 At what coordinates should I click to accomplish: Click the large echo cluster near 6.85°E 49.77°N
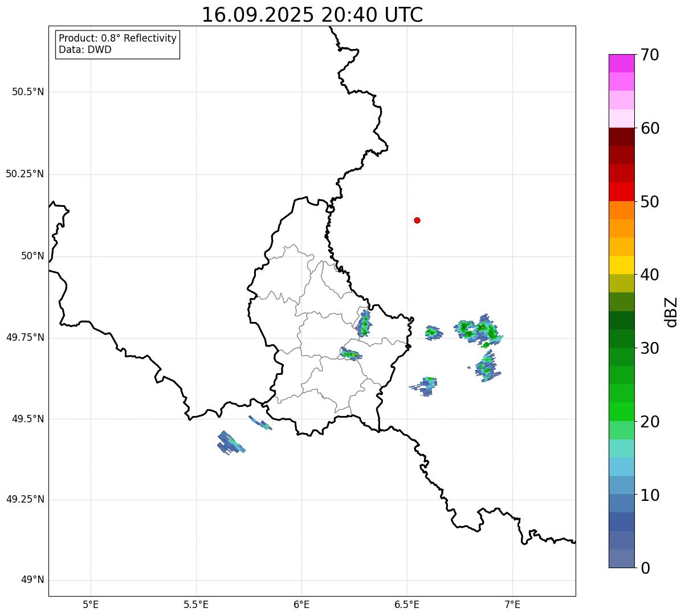point(479,331)
